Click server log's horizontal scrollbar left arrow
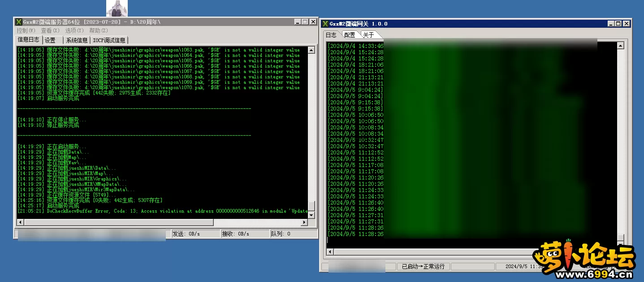The height and width of the screenshot is (282, 644). pos(20,222)
